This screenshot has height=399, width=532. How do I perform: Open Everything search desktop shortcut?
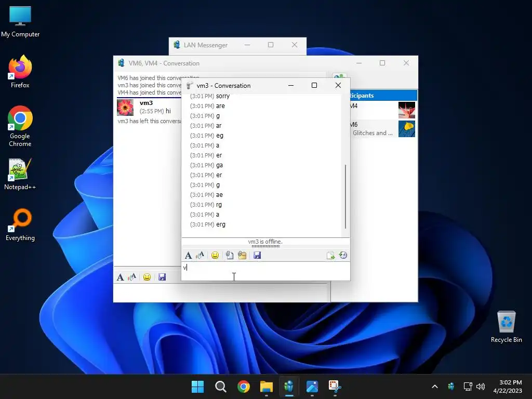20,225
